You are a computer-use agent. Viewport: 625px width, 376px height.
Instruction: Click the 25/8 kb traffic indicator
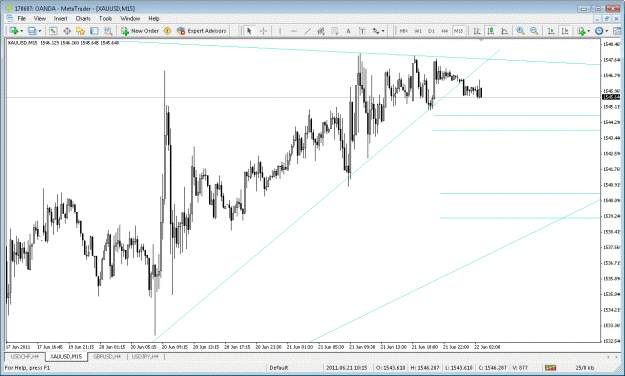[x=584, y=368]
